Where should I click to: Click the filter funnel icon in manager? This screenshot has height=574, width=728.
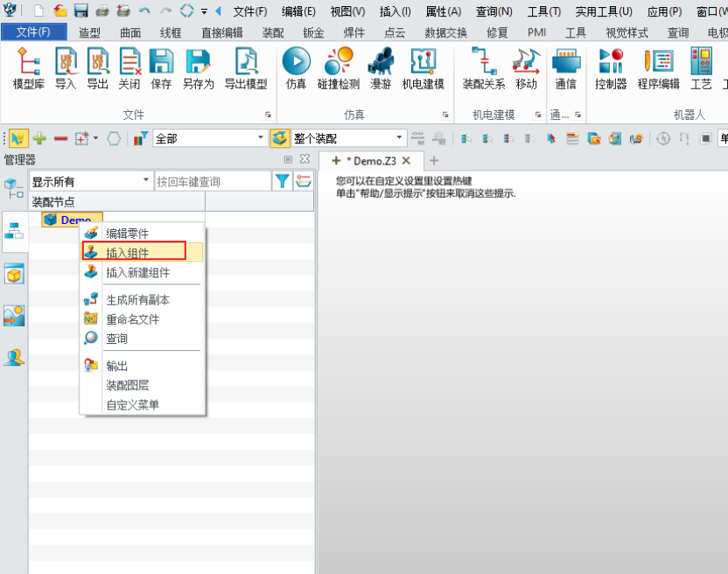283,181
